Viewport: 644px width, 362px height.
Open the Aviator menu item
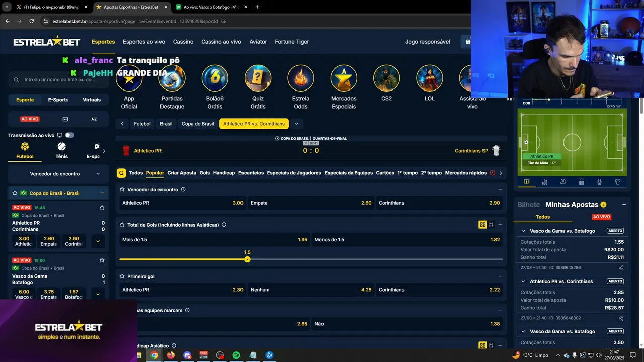(258, 42)
